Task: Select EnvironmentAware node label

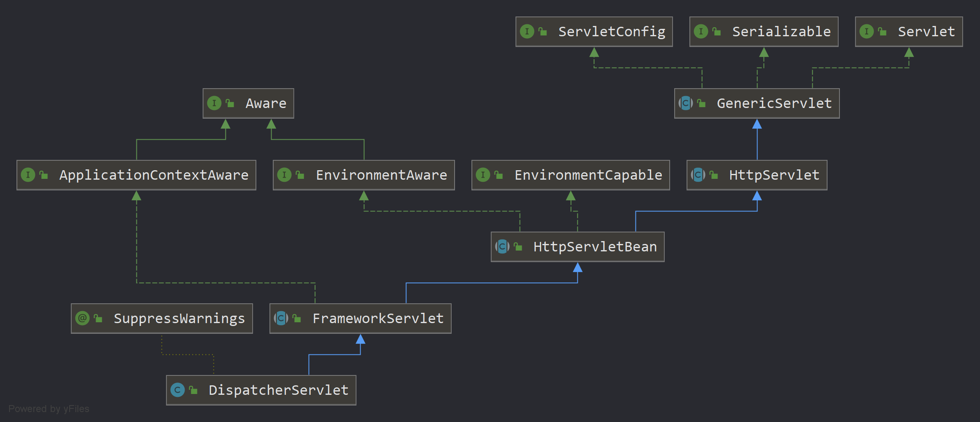Action: (x=382, y=175)
